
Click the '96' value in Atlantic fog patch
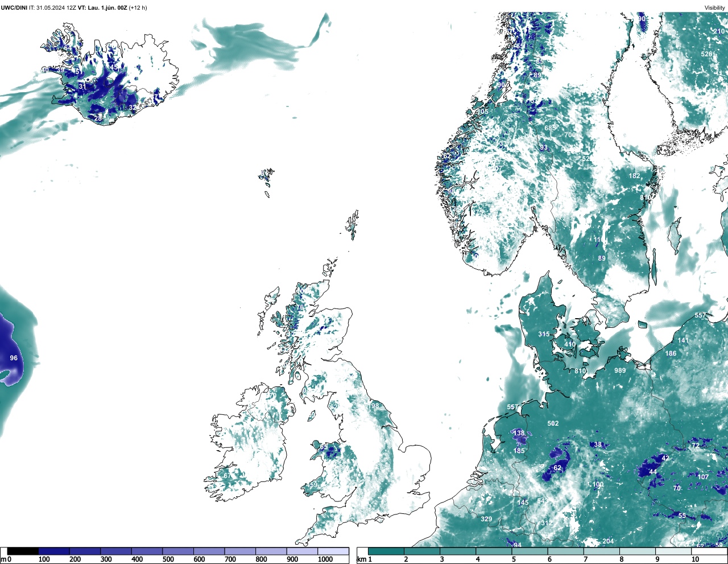pyautogui.click(x=14, y=358)
